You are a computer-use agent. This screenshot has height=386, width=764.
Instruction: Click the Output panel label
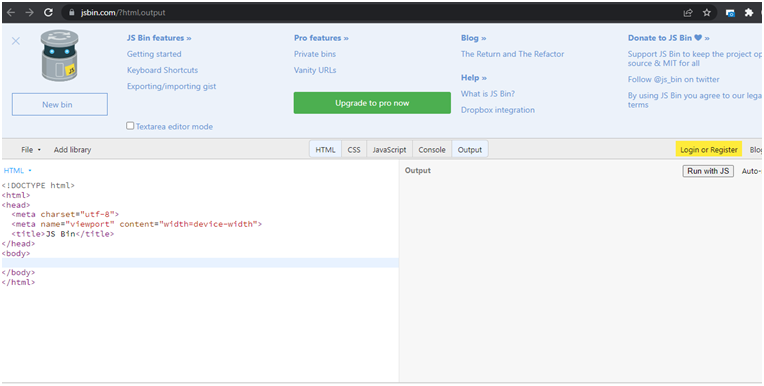(x=418, y=171)
